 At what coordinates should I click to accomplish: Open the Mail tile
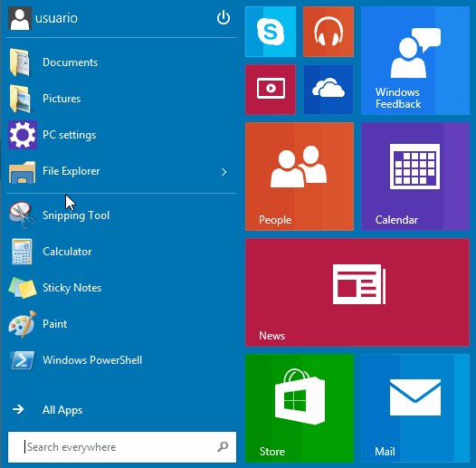pos(415,408)
